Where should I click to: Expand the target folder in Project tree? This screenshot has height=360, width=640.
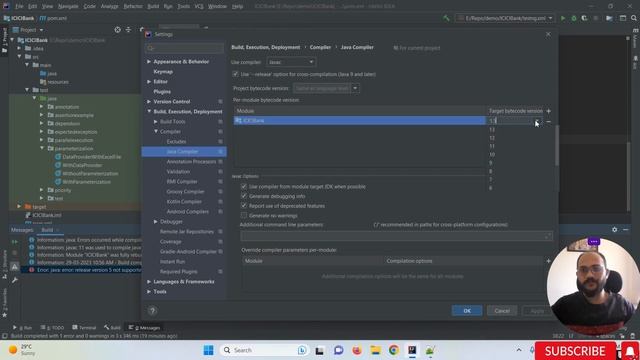(x=19, y=207)
